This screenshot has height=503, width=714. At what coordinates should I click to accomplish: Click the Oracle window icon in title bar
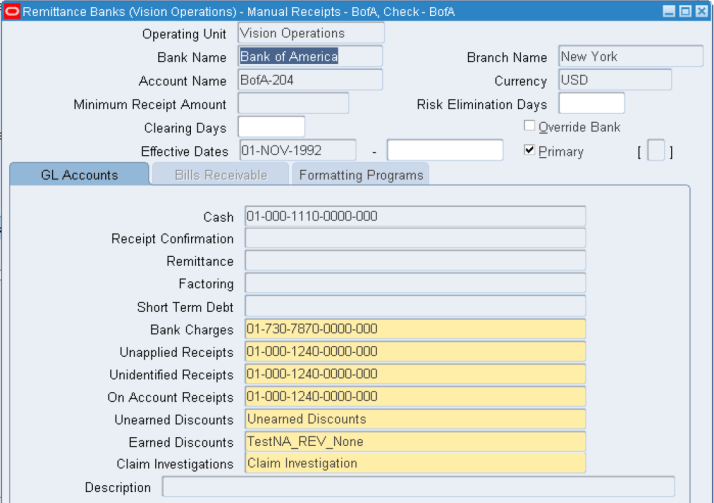tap(12, 10)
